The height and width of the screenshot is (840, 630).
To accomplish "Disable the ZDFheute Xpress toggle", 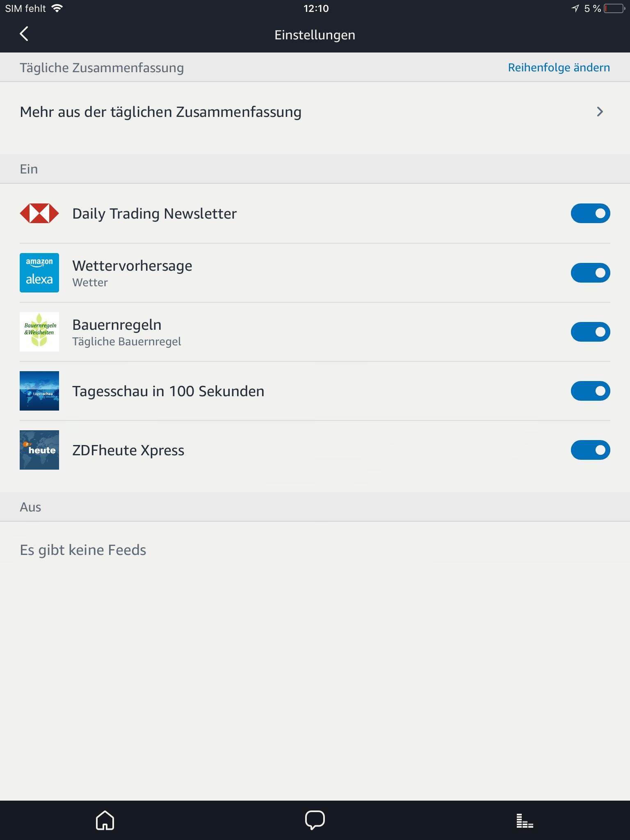I will pos(591,450).
